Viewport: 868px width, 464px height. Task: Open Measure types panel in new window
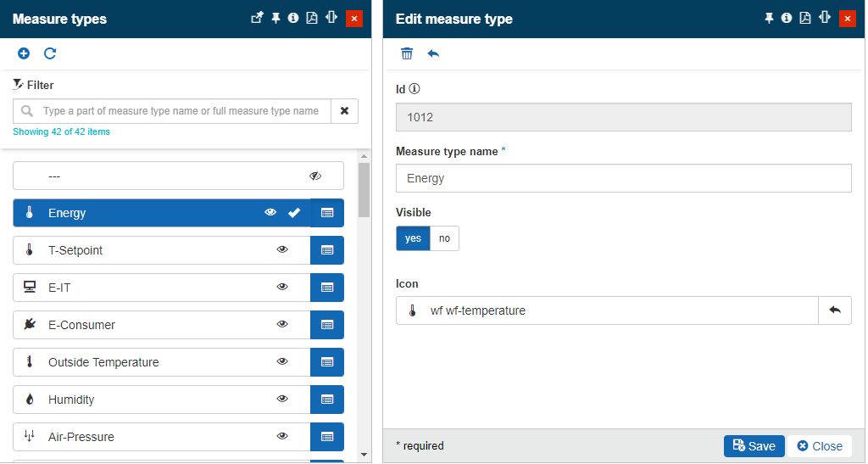(x=258, y=18)
